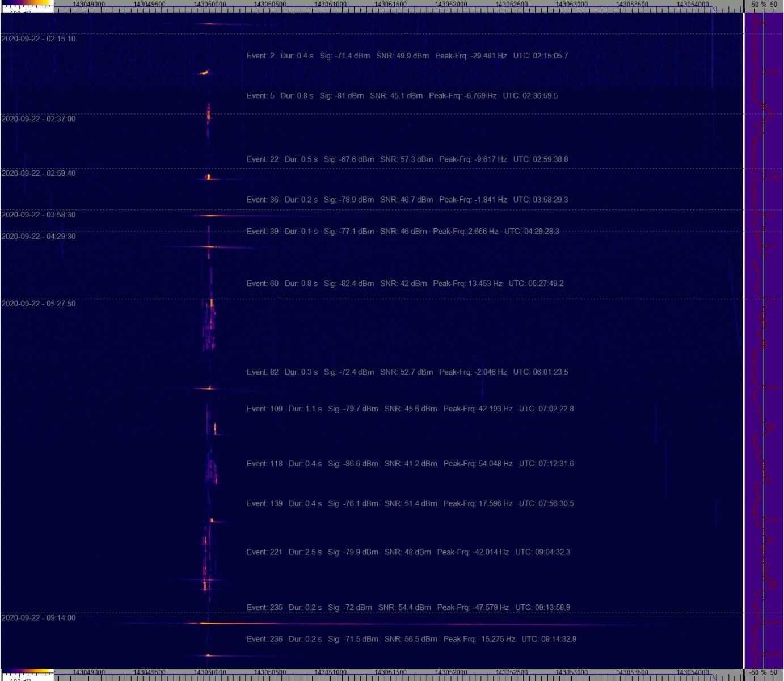Click the dB color palette bar below the spectrogram
Viewport: 784px width, 681px height.
[27, 671]
